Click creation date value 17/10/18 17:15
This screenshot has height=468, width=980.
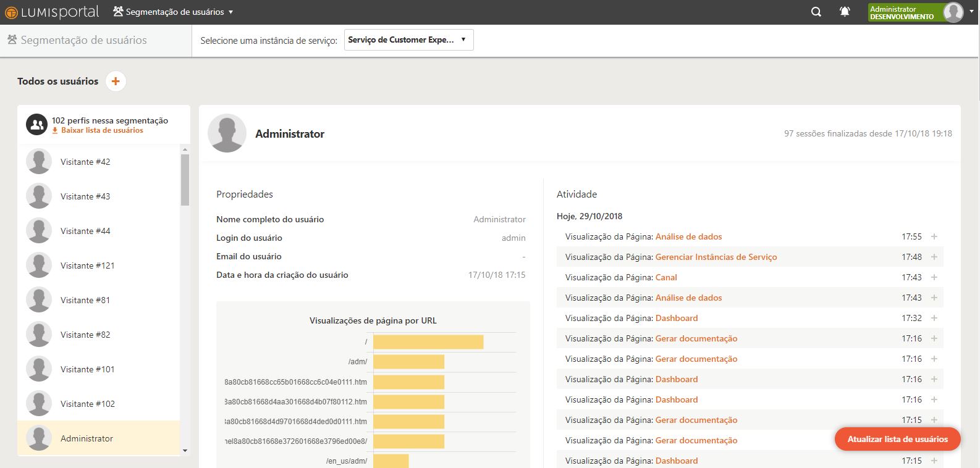point(497,275)
